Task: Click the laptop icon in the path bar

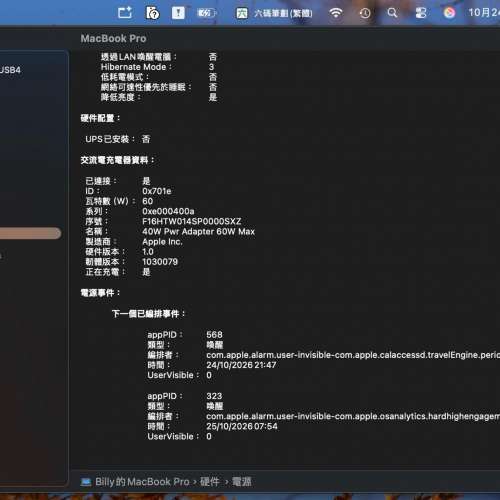Action: pos(86,482)
